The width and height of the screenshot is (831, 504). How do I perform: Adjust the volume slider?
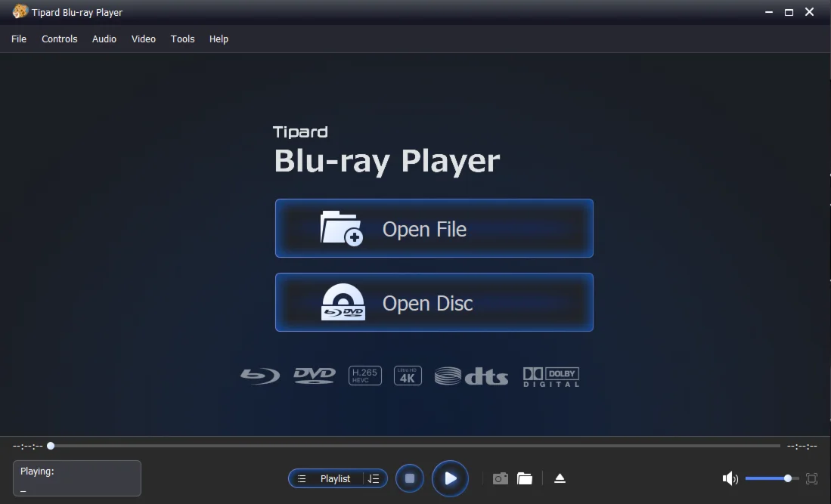pyautogui.click(x=771, y=478)
